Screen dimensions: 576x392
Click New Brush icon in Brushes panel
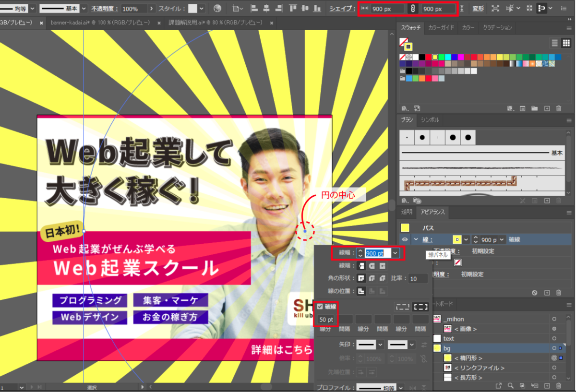click(x=547, y=200)
